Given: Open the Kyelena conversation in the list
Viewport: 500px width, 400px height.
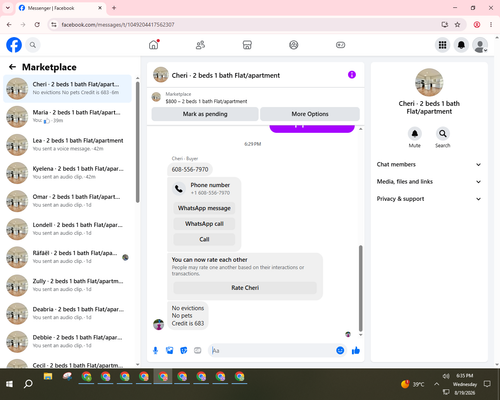Looking at the screenshot, I should (x=67, y=173).
